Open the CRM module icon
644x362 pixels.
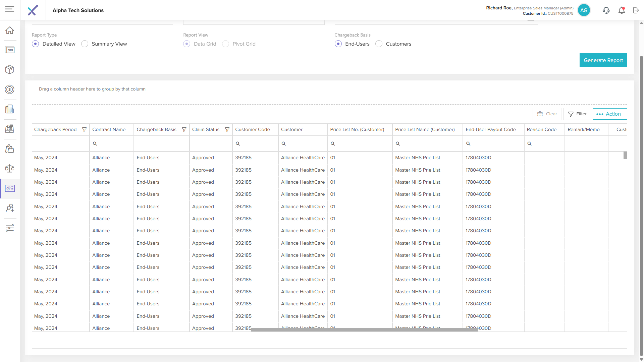tap(10, 50)
